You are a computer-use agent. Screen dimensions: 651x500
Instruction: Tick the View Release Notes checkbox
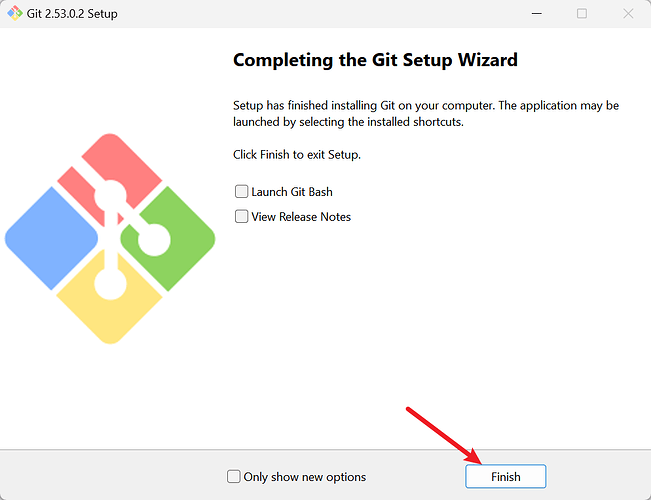241,216
